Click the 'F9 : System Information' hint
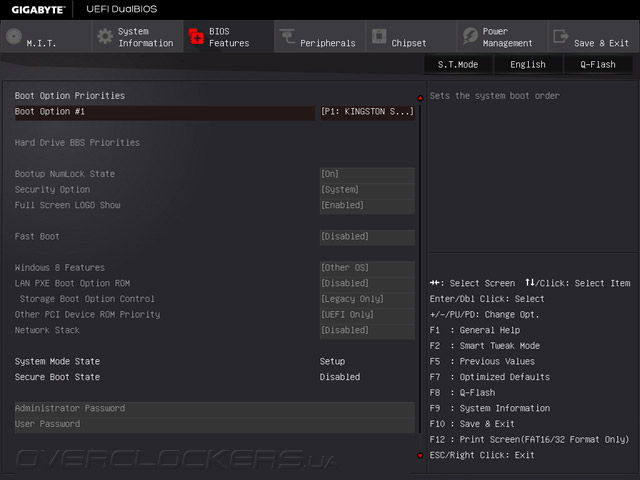Viewport: 640px width, 480px height. tap(490, 409)
